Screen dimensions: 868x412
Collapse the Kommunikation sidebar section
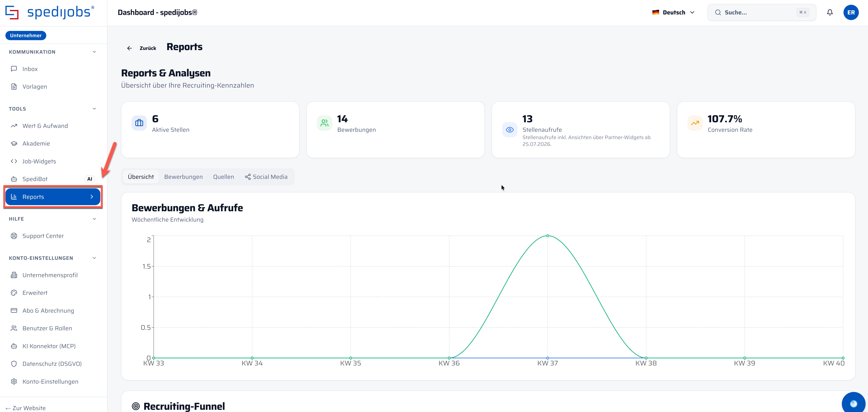click(94, 52)
